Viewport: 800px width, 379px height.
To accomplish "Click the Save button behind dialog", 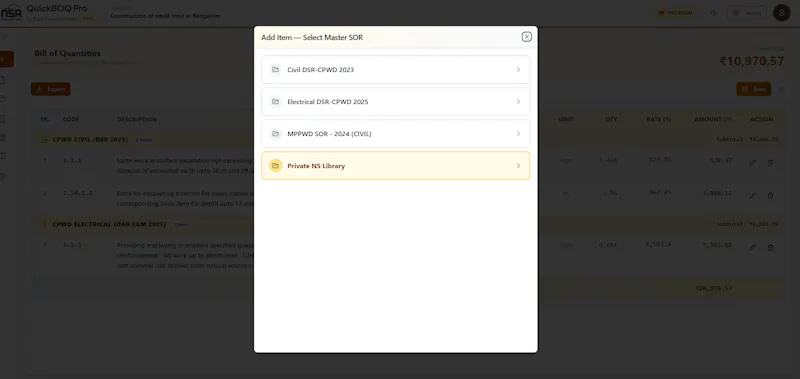I will click(x=754, y=89).
